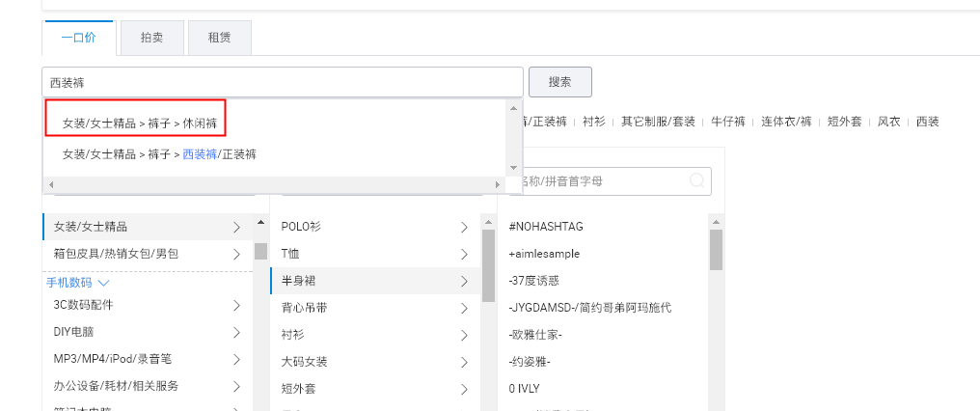Click the suggestion list's scroll-up arrow
The image size is (980, 411).
click(513, 108)
